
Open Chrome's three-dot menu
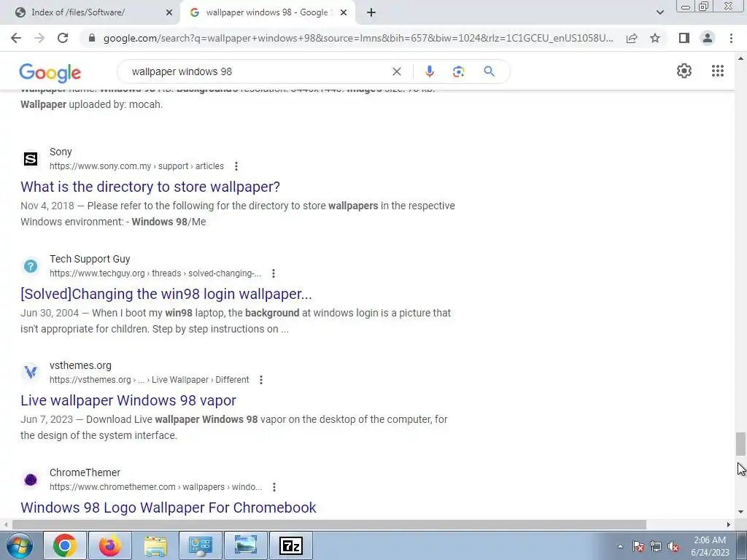tap(731, 38)
